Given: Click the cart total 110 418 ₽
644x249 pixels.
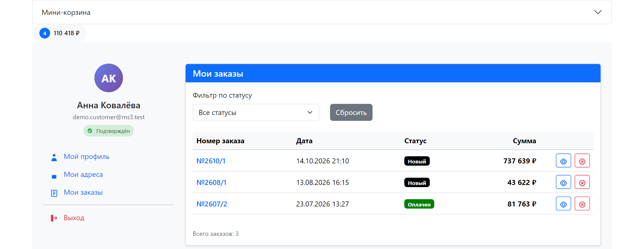Looking at the screenshot, I should [67, 33].
